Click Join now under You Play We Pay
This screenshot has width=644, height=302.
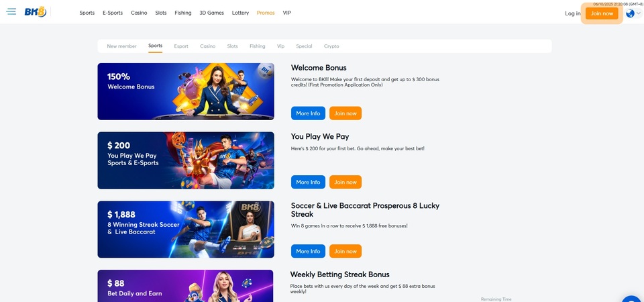click(x=345, y=182)
